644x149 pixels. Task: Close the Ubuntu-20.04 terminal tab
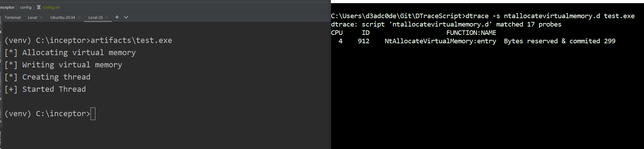click(x=79, y=17)
